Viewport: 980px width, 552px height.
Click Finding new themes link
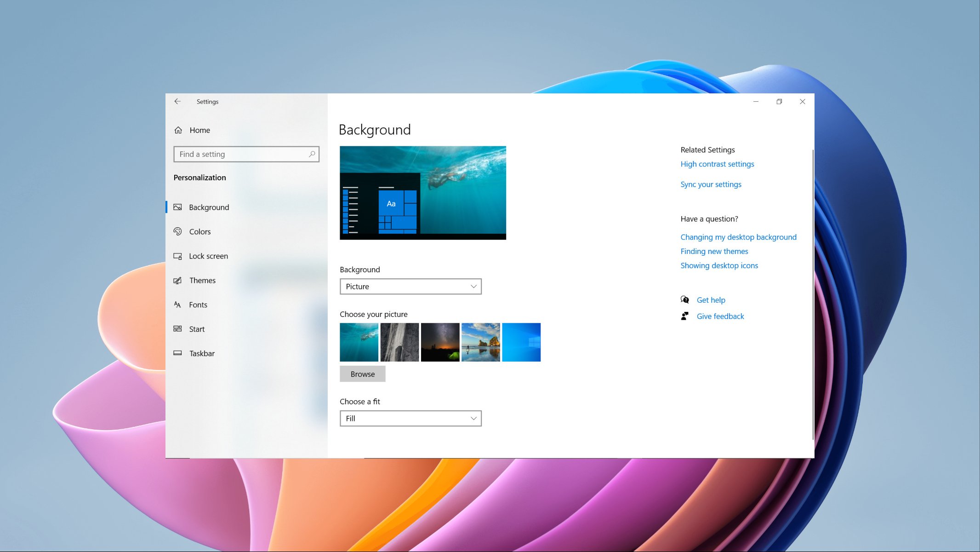pos(714,251)
